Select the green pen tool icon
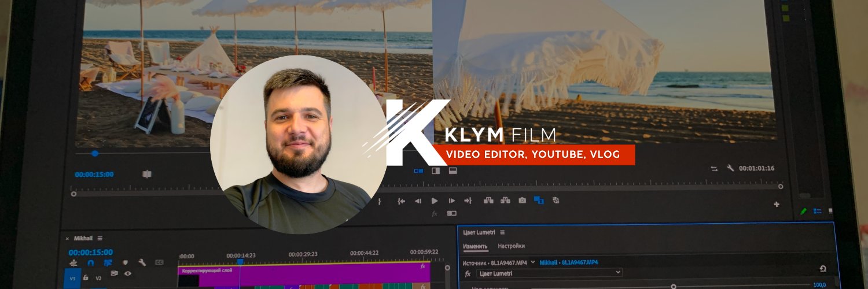 pos(804,212)
